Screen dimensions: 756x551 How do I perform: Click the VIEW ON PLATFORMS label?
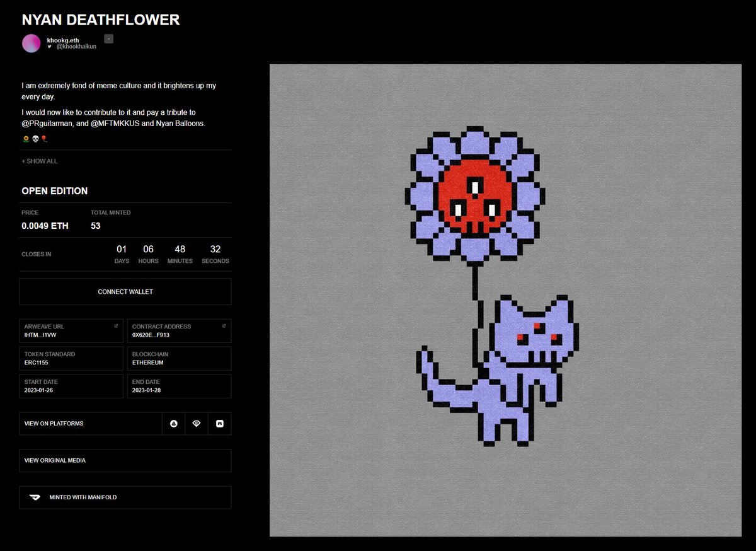point(54,424)
